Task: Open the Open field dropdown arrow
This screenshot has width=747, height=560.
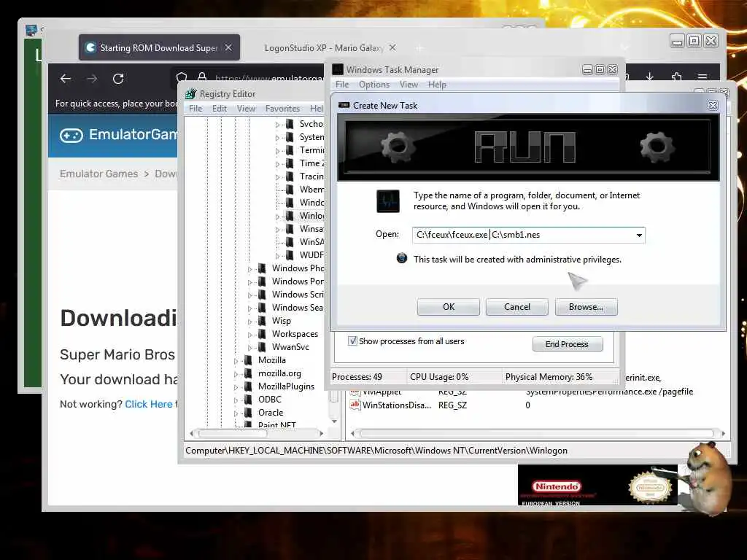Action: point(639,236)
